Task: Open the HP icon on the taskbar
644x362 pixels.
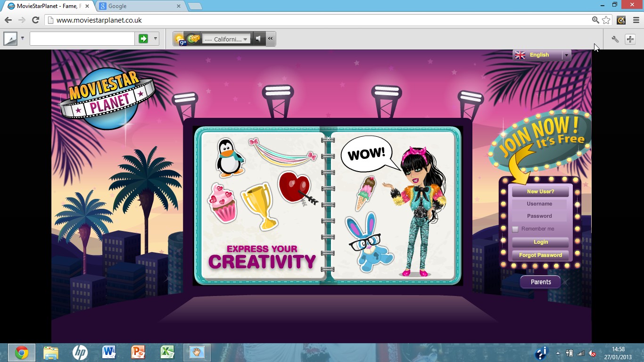Action: point(80,353)
